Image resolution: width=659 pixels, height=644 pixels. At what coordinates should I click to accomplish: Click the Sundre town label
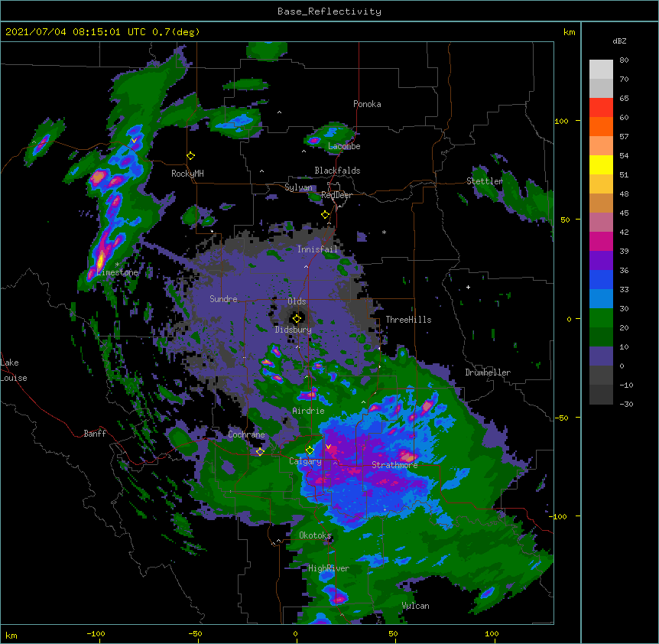point(223,299)
